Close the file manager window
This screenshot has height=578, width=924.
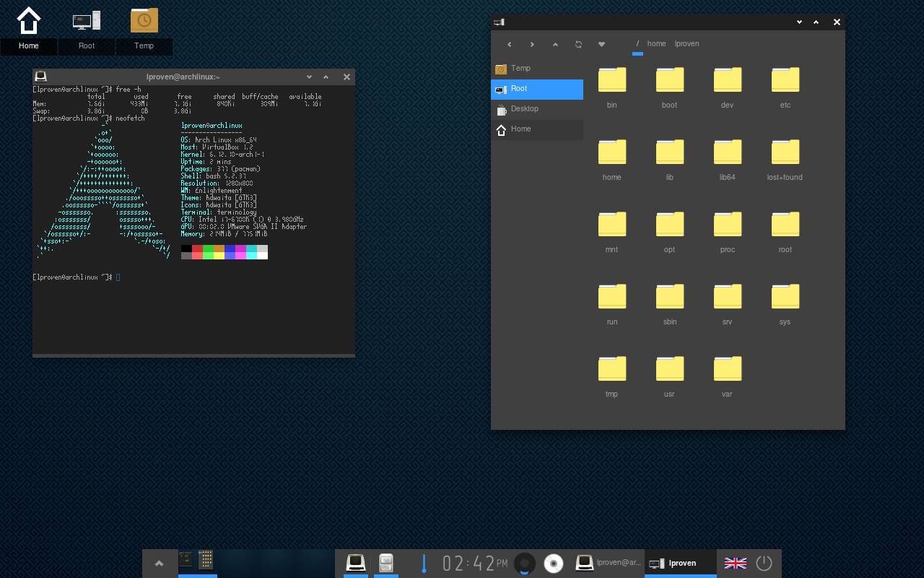click(x=837, y=22)
